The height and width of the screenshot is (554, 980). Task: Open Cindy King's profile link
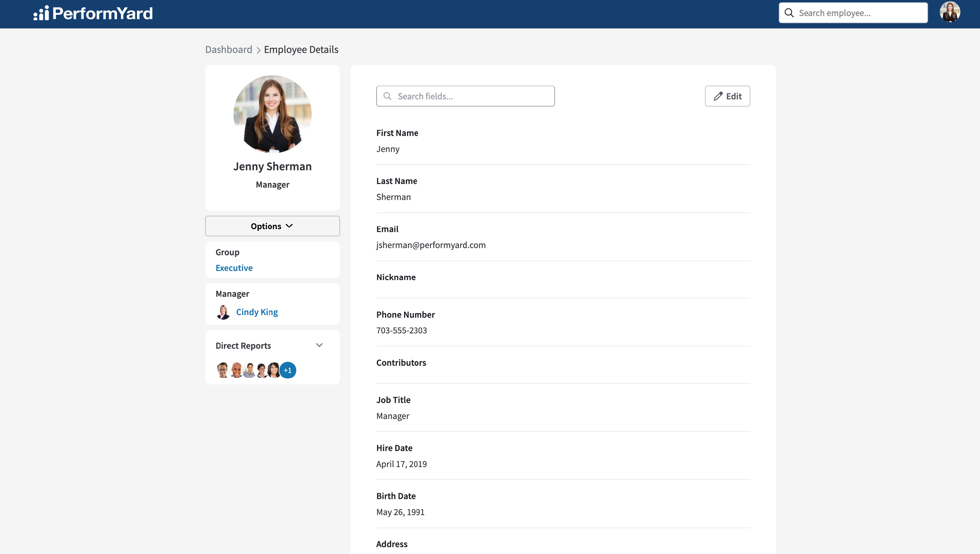tap(257, 312)
